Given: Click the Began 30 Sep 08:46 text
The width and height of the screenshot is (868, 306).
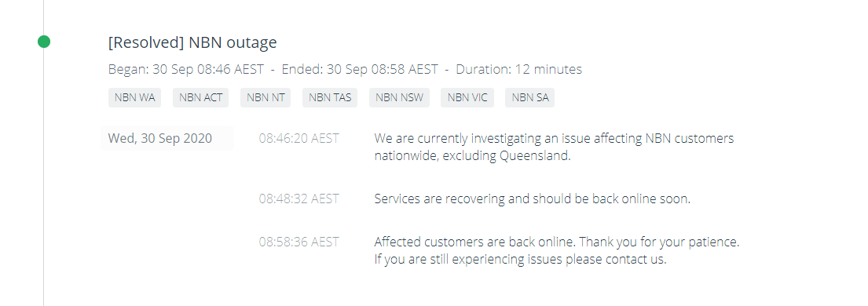Looking at the screenshot, I should (186, 70).
